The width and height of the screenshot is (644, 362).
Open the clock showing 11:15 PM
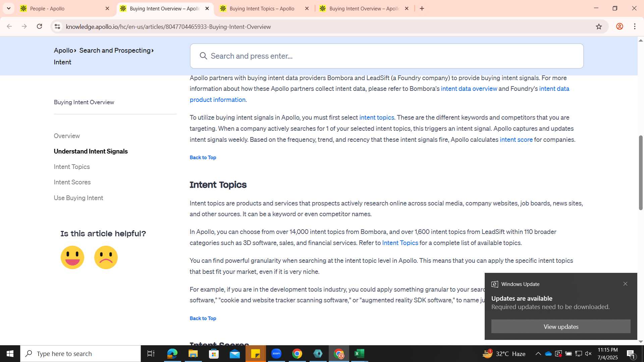coord(607,354)
